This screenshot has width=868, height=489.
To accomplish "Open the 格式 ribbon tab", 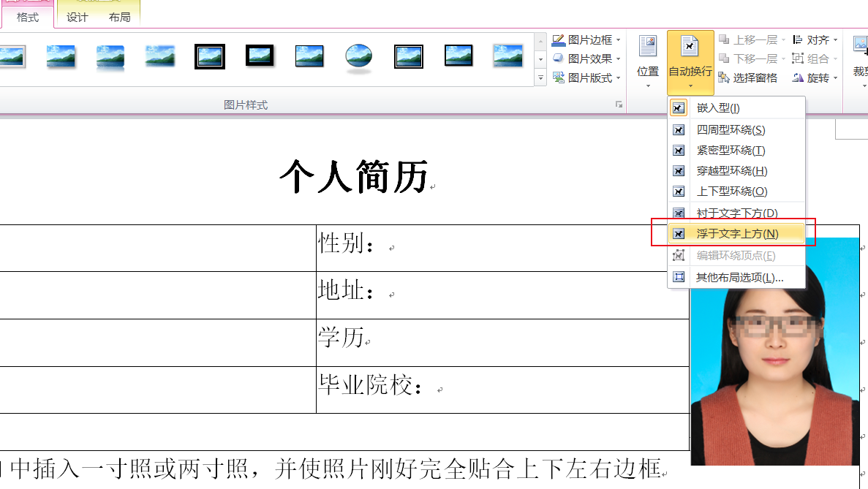I will pos(28,17).
